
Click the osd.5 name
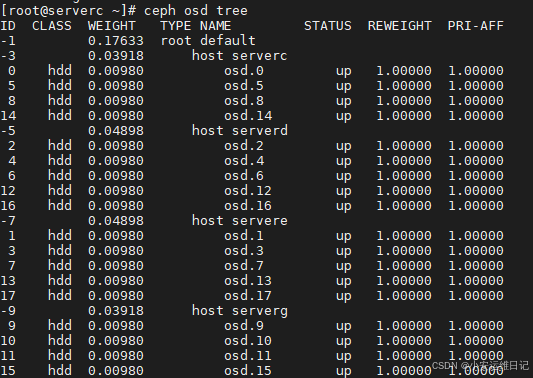(x=244, y=86)
